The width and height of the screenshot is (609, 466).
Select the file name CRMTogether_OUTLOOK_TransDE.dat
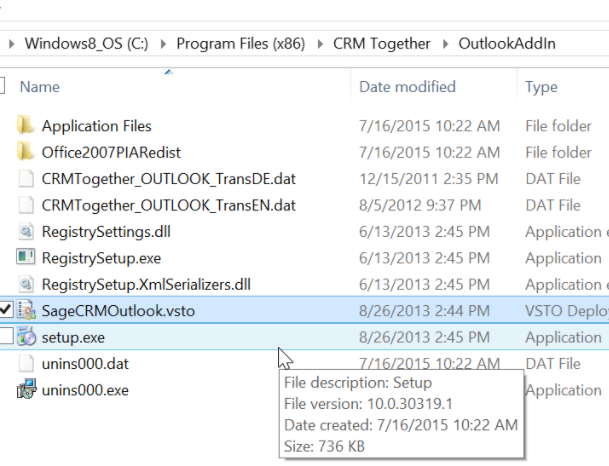click(x=169, y=179)
